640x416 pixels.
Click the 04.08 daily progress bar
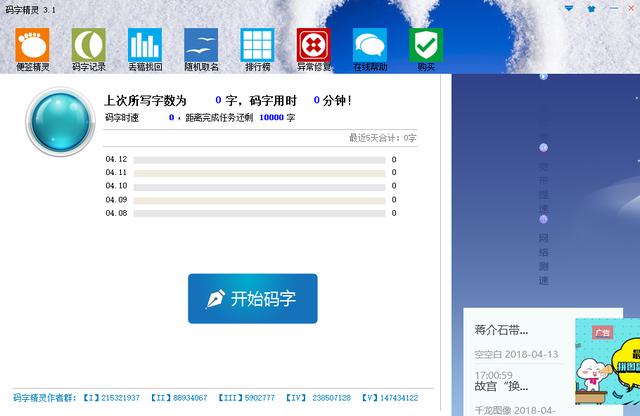pyautogui.click(x=259, y=214)
